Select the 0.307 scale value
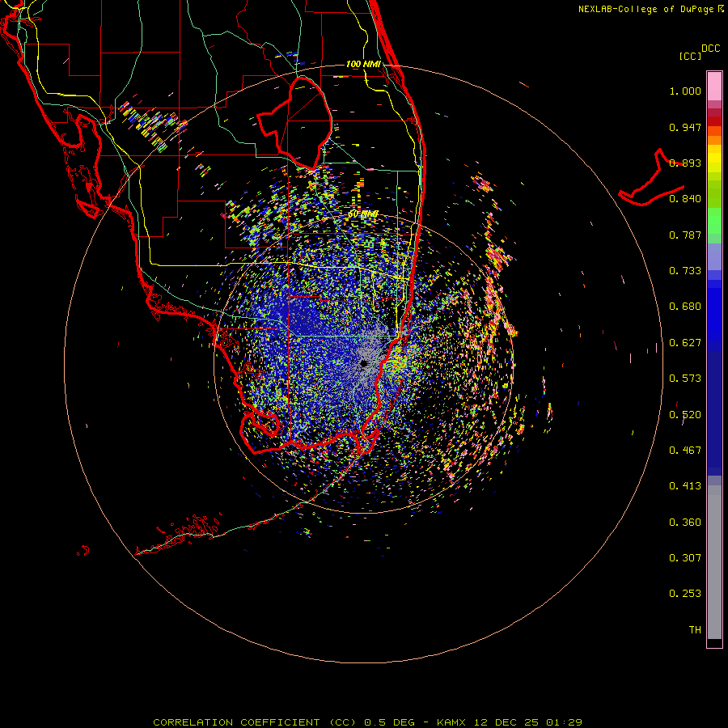Screen dimensions: 728x728 tap(685, 558)
